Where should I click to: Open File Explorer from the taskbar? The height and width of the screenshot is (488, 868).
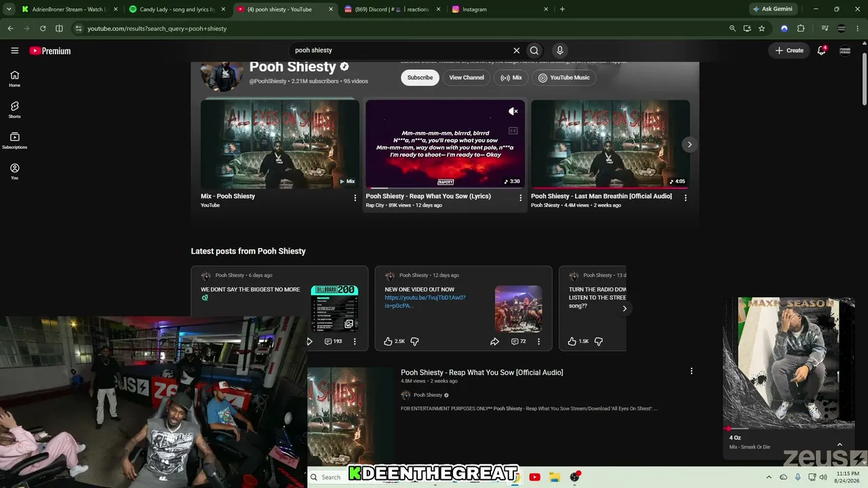[554, 477]
